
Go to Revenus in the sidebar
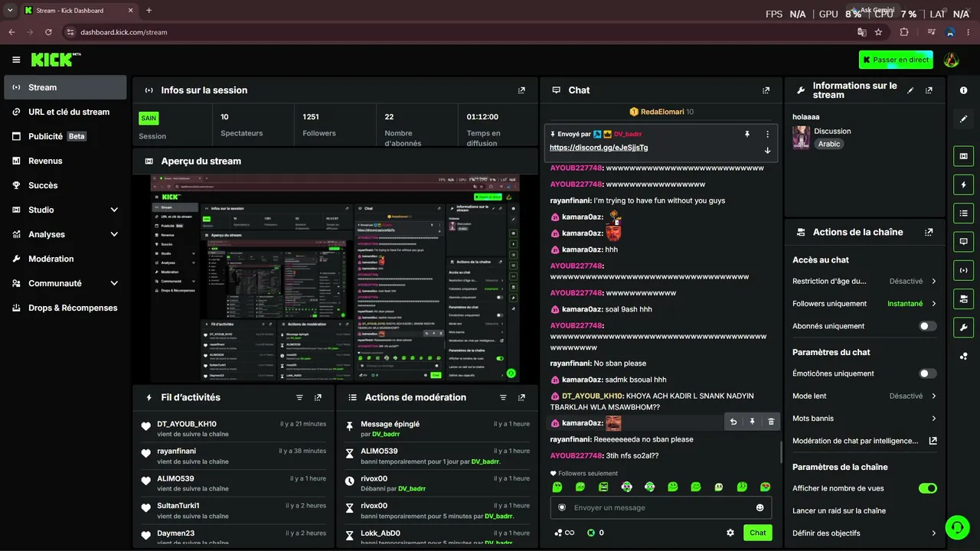point(65,161)
